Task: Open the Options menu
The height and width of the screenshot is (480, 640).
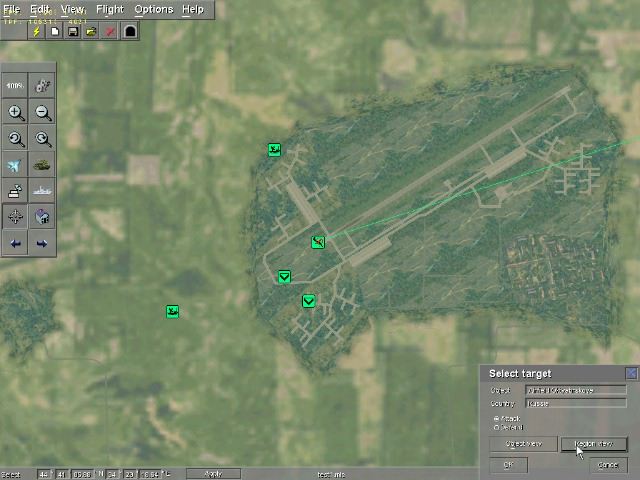Action: tap(153, 9)
